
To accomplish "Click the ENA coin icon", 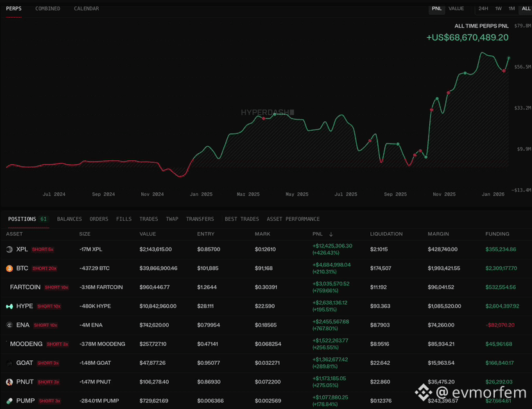I will coord(10,325).
